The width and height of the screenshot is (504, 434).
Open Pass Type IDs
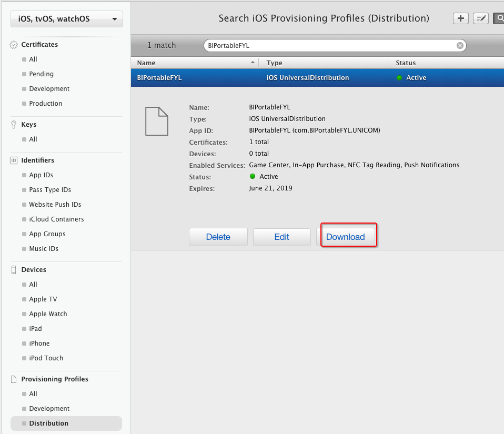pyautogui.click(x=50, y=190)
